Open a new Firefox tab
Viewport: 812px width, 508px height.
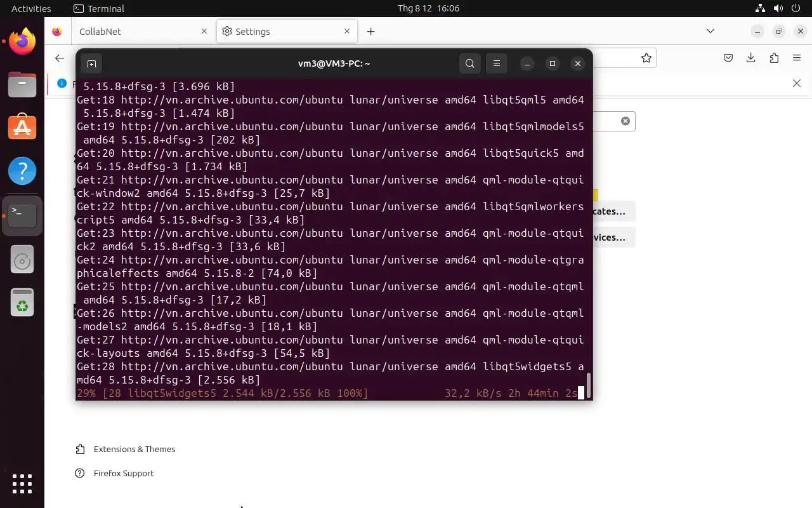(x=371, y=31)
